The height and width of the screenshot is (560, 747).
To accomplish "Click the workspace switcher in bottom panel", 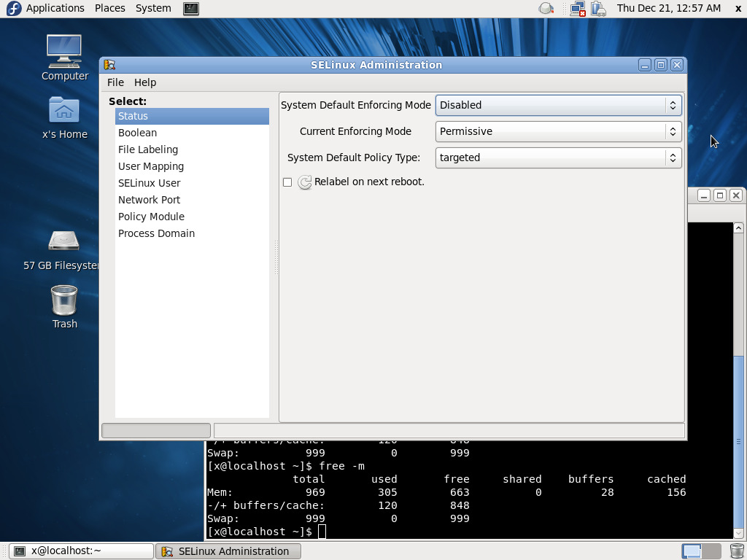I will point(701,551).
